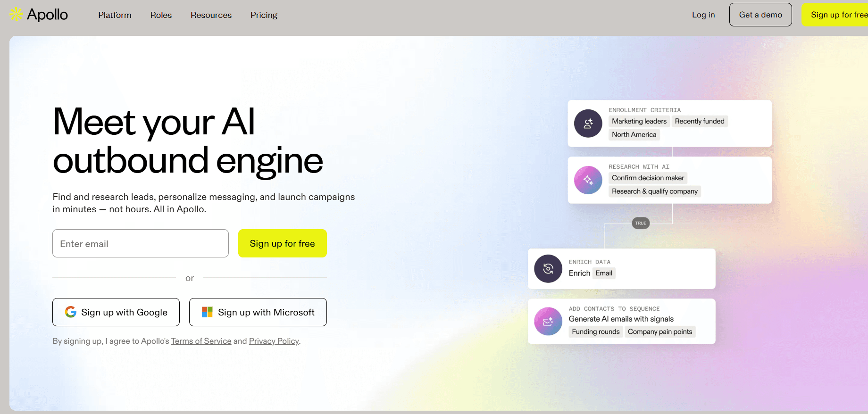Click the Enrollment Criteria person icon
The height and width of the screenshot is (414, 868).
point(588,124)
